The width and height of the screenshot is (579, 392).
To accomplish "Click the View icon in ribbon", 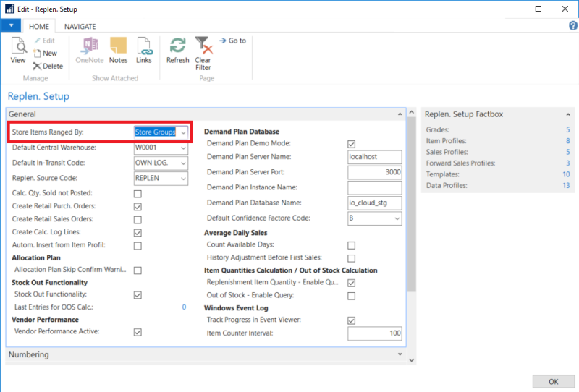I will click(18, 47).
